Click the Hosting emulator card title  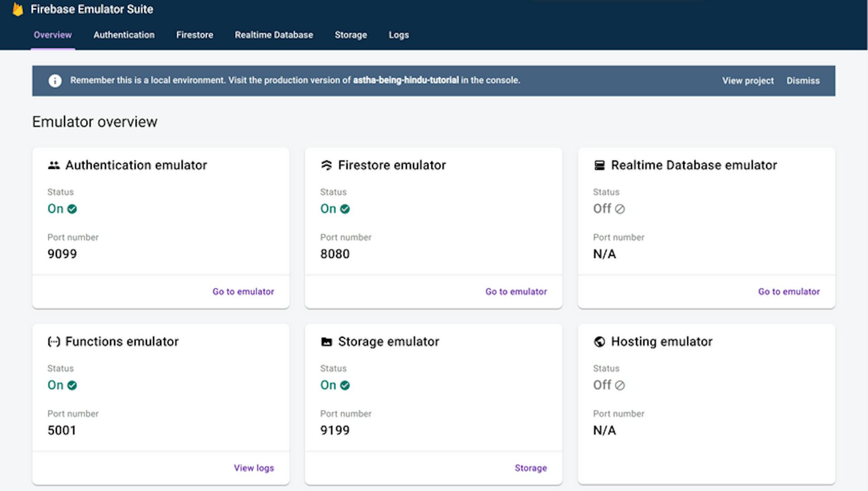[661, 342]
